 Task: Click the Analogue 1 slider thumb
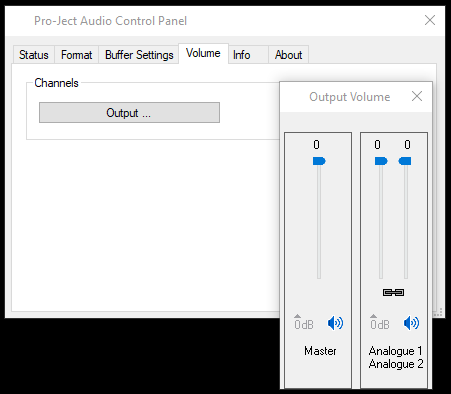click(381, 161)
